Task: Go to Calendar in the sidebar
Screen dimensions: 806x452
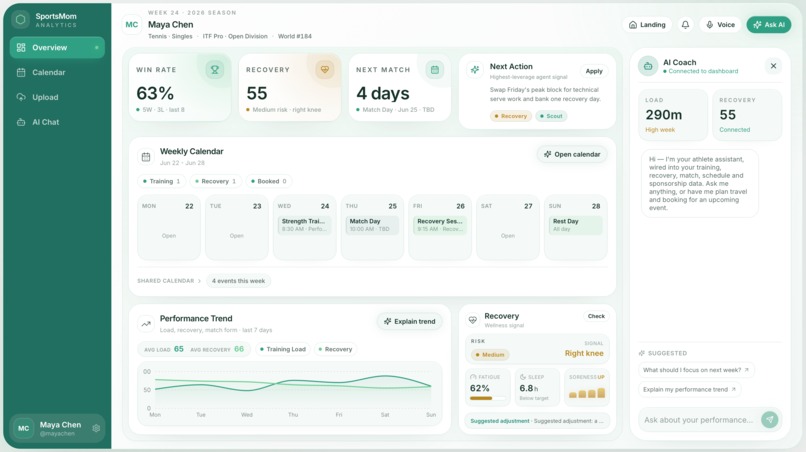Action: [x=57, y=73]
